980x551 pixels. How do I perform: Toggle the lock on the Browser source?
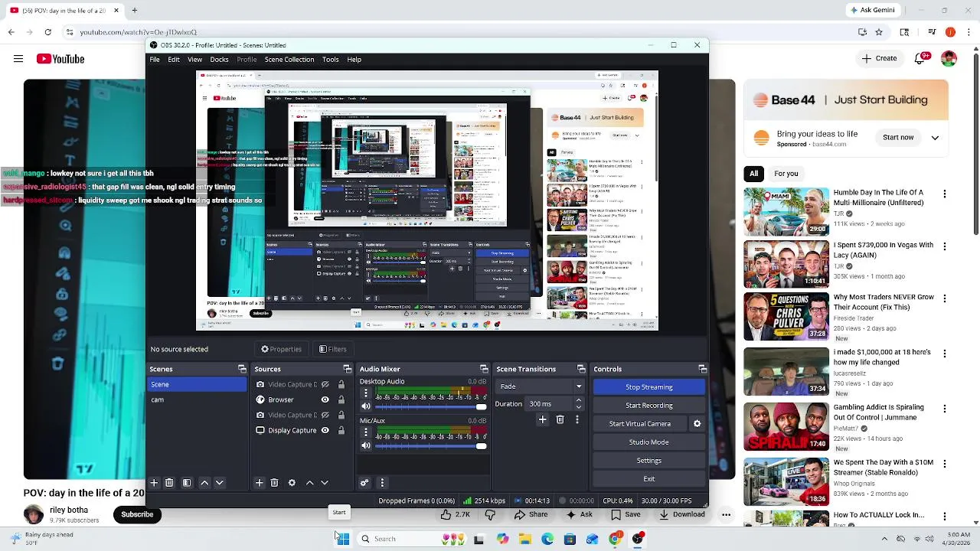click(x=341, y=399)
